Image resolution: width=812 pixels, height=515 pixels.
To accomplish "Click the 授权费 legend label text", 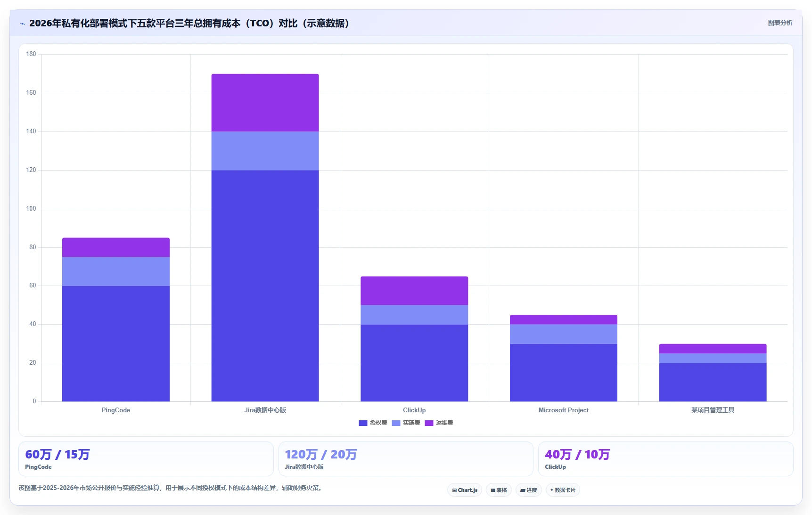I will (x=378, y=423).
